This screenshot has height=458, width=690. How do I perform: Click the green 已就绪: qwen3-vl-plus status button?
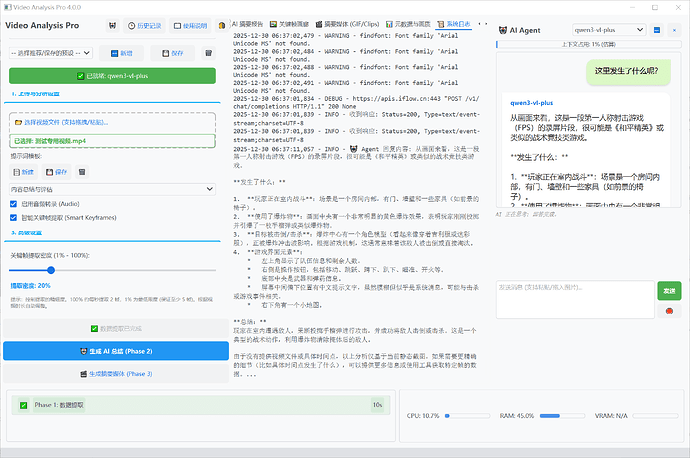click(x=112, y=76)
